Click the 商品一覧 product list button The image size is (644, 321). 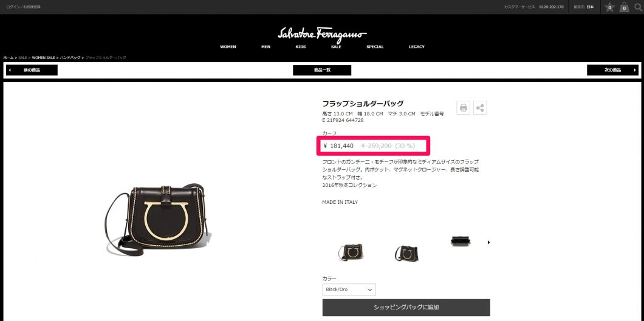[x=322, y=70]
